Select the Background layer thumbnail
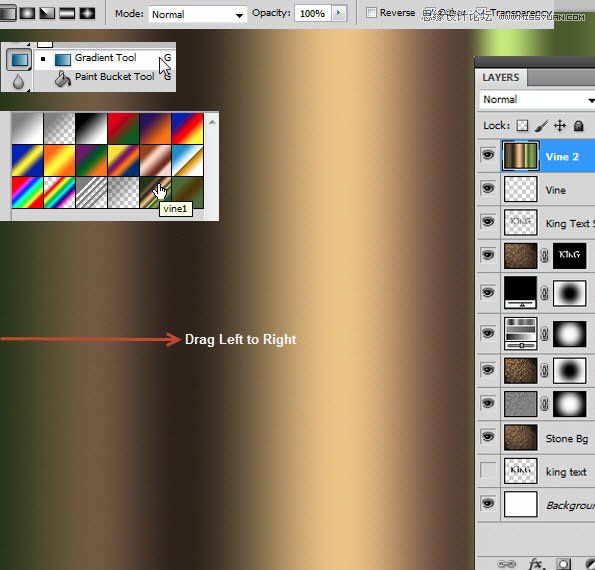595x570 pixels. (521, 504)
